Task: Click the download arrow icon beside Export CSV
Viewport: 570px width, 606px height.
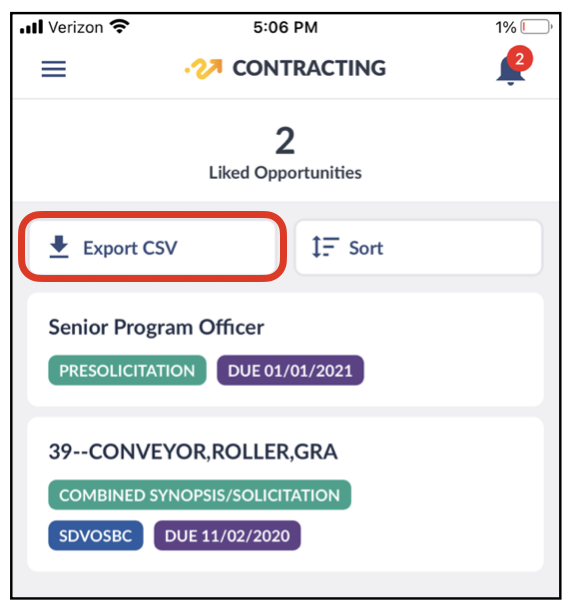Action: (x=59, y=247)
